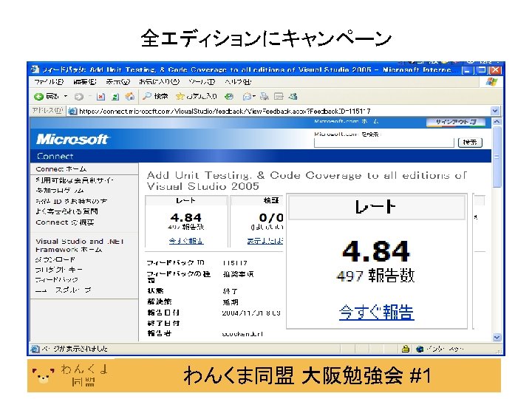Open the Mail button dropdown arrow
The image size is (532, 399).
coord(253,97)
